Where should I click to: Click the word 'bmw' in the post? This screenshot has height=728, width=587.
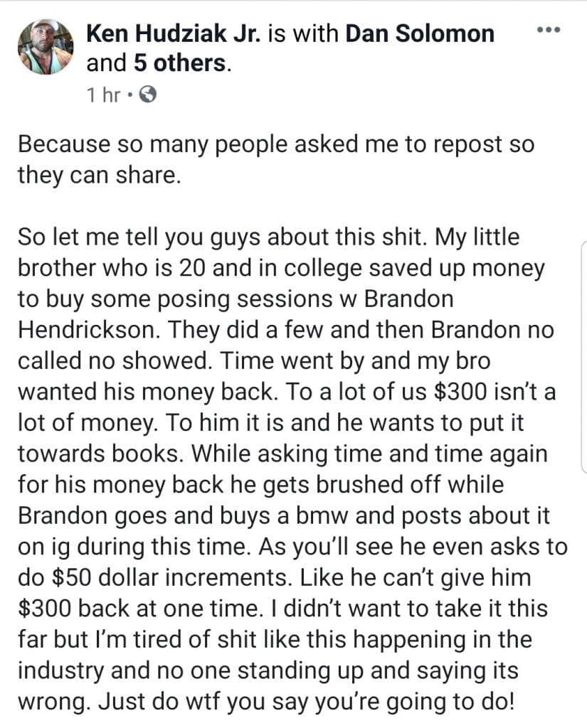pos(318,516)
